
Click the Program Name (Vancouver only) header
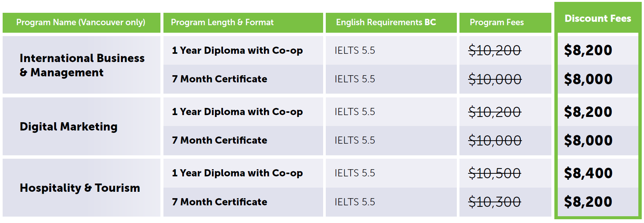pos(81,23)
